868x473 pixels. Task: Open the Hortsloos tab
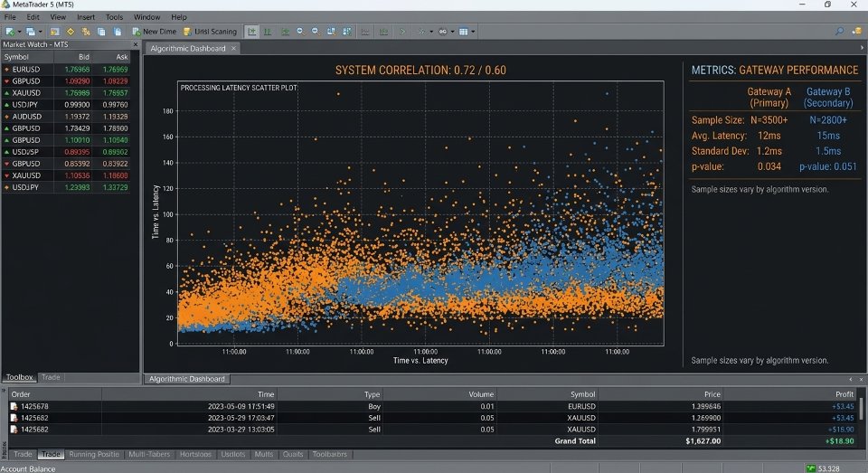point(195,454)
